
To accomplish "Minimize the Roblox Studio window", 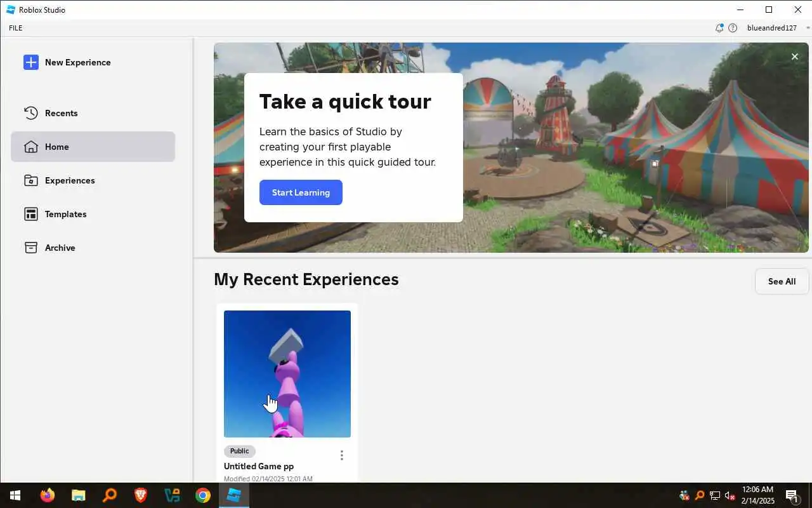I will point(740,10).
